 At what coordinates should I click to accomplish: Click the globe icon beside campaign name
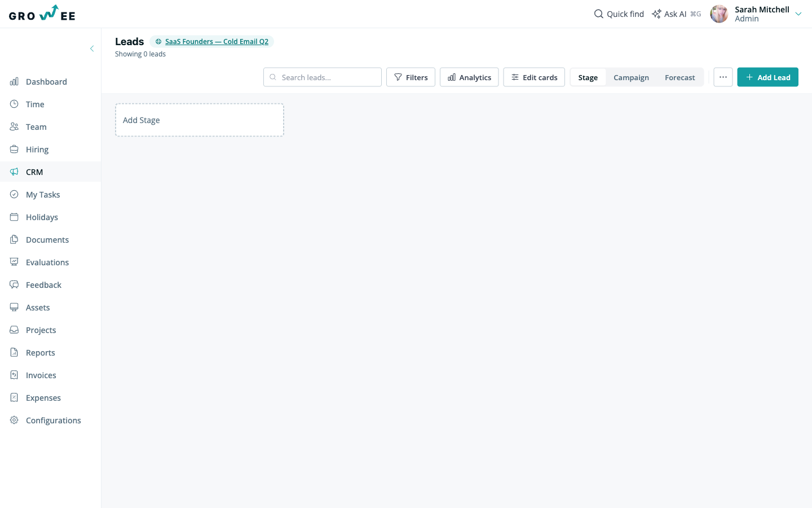click(158, 42)
